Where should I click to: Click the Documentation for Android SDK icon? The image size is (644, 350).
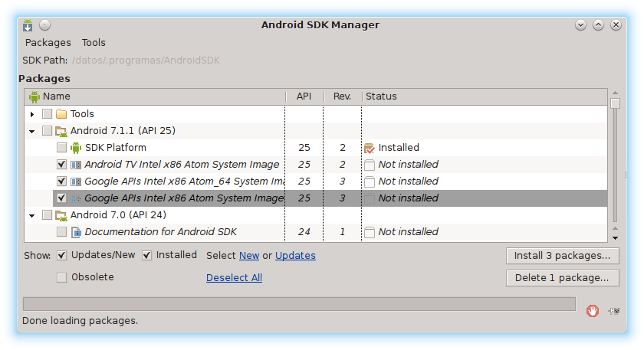[x=76, y=232]
